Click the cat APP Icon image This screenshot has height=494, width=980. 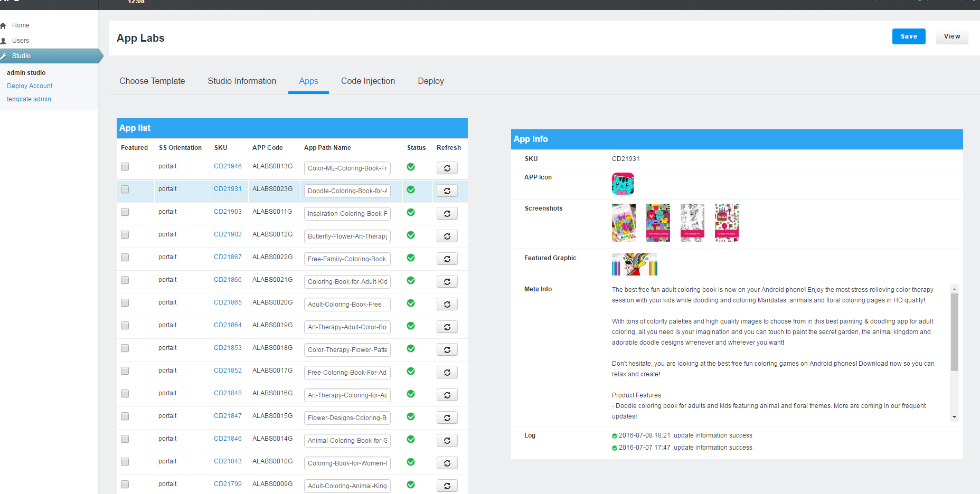(x=623, y=184)
